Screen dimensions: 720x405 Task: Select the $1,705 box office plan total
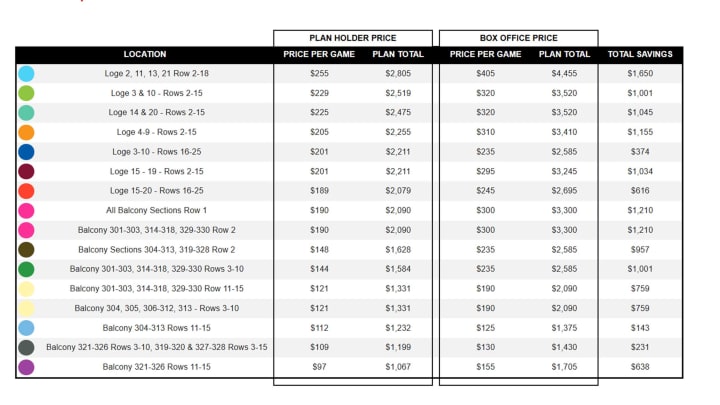564,367
